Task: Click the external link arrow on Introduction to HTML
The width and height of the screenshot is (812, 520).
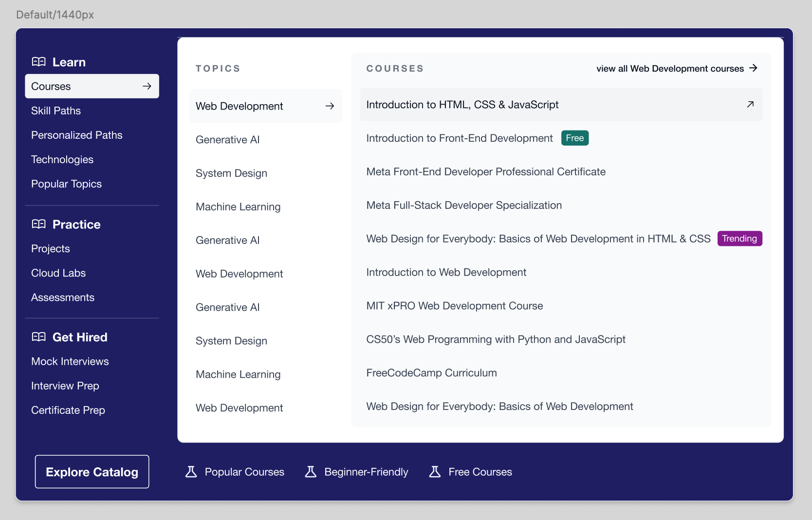Action: click(750, 104)
